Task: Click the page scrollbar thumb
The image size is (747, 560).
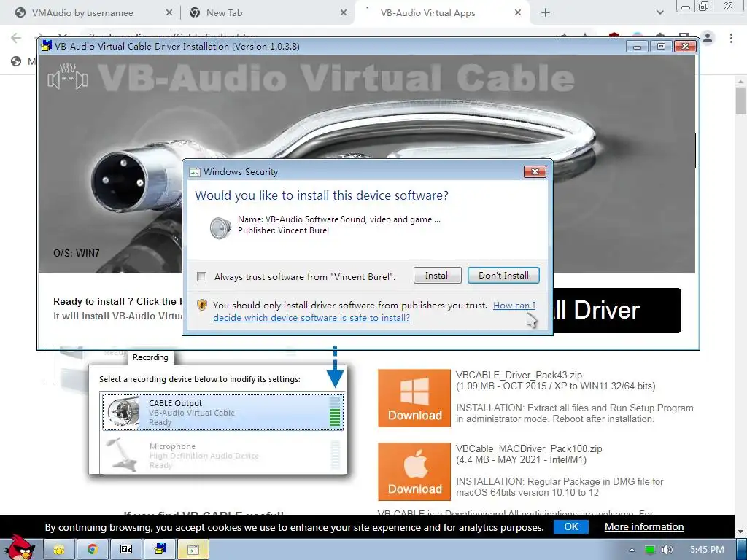Action: coord(740,101)
